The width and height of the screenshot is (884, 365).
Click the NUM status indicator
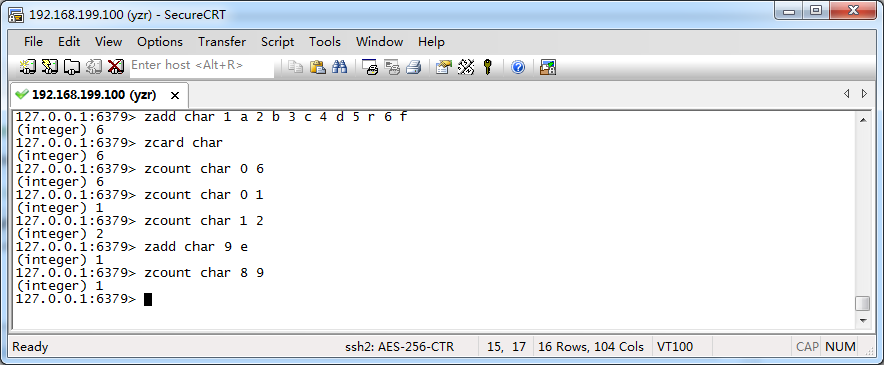tap(841, 347)
